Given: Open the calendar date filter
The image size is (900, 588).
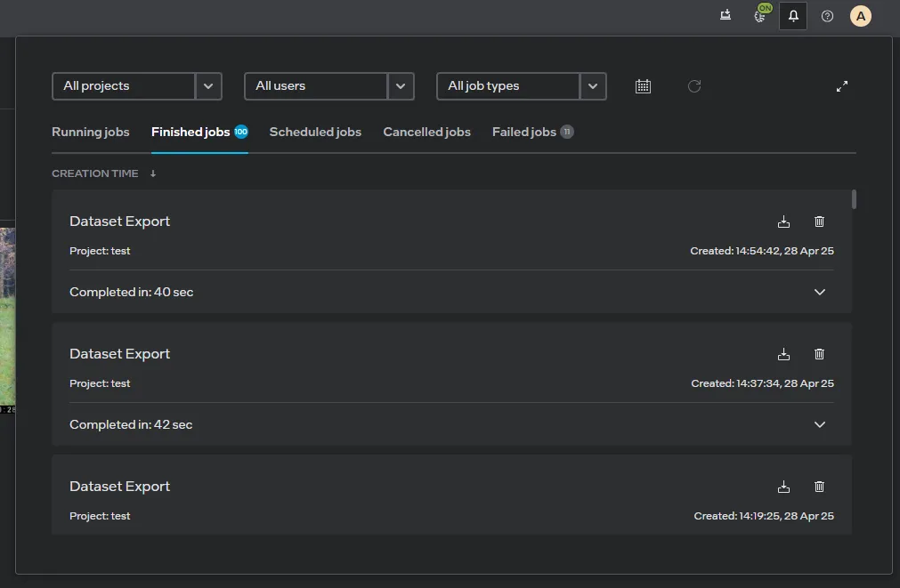Looking at the screenshot, I should (x=643, y=86).
